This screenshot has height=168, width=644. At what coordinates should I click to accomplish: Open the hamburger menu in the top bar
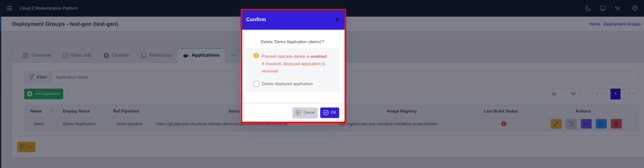[10, 8]
